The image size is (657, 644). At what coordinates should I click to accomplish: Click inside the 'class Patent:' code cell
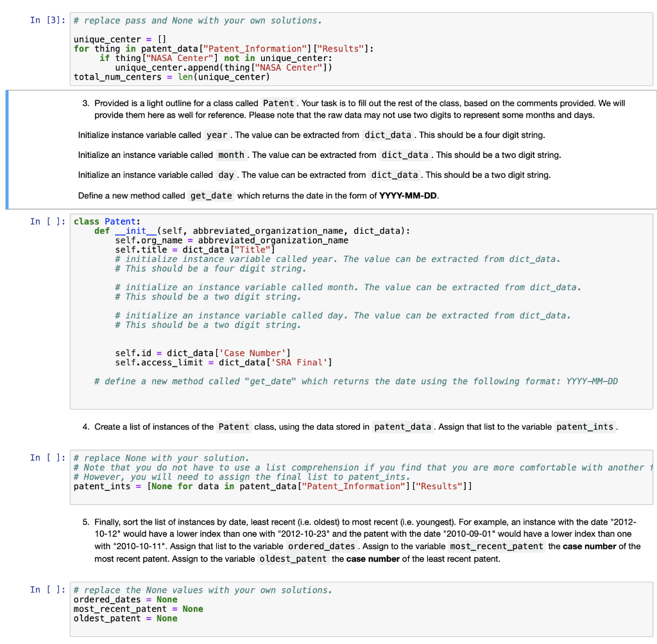tap(361, 311)
